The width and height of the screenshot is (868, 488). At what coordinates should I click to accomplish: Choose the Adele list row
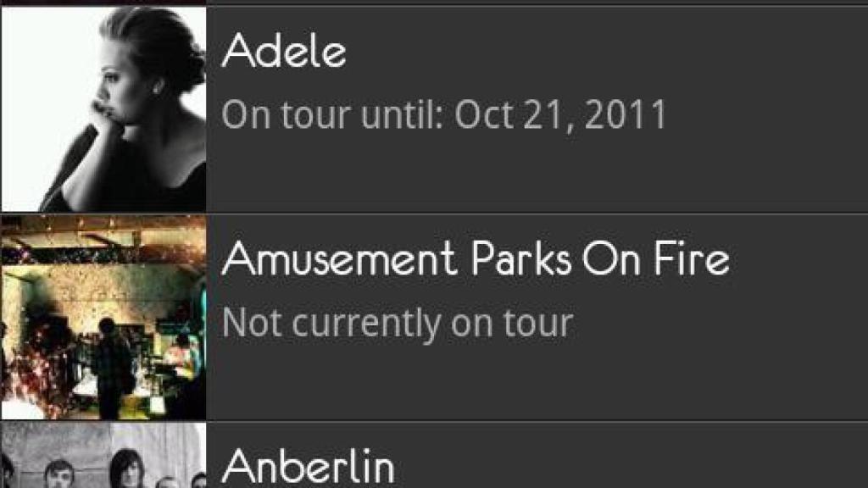tap(534, 108)
